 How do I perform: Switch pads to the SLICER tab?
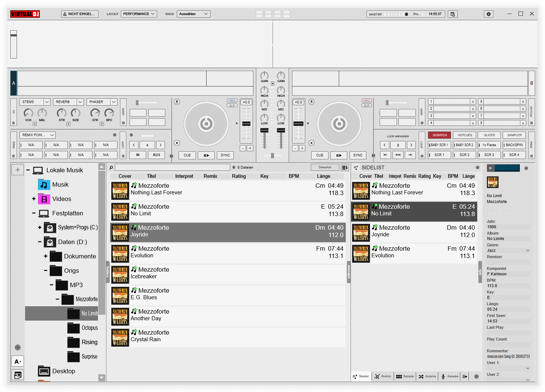tap(489, 135)
